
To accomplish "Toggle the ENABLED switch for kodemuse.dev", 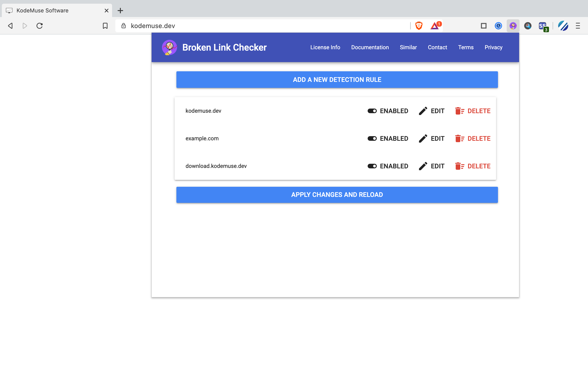I will (372, 111).
